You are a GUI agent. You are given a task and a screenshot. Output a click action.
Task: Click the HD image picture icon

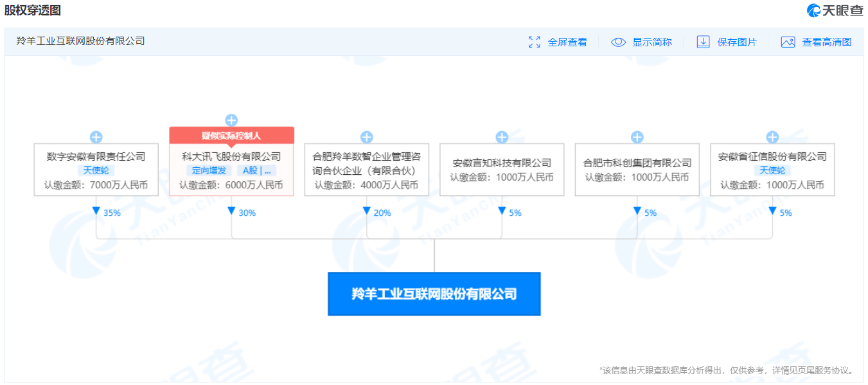(x=788, y=42)
